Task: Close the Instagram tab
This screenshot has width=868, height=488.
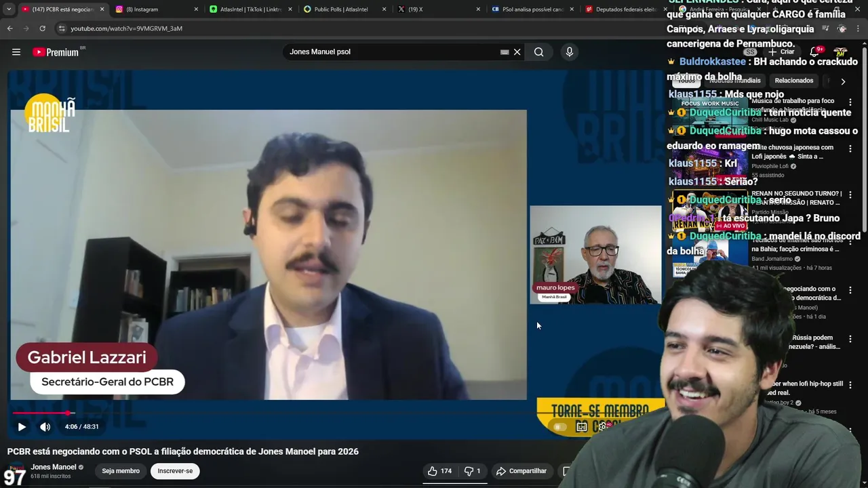Action: pos(196,9)
